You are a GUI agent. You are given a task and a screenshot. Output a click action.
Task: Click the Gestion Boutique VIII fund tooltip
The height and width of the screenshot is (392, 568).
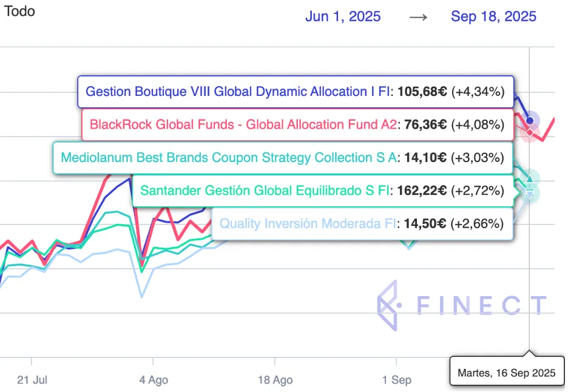tap(295, 92)
